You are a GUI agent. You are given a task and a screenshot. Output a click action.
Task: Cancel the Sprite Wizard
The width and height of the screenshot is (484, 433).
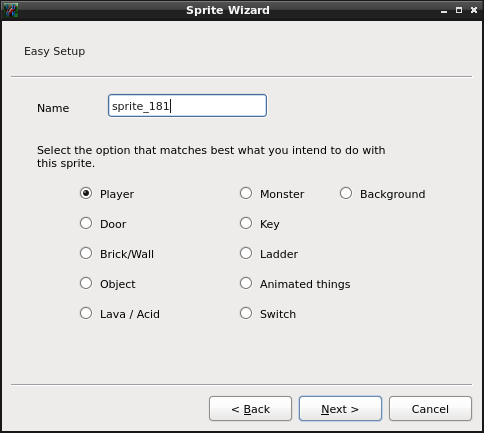click(430, 409)
